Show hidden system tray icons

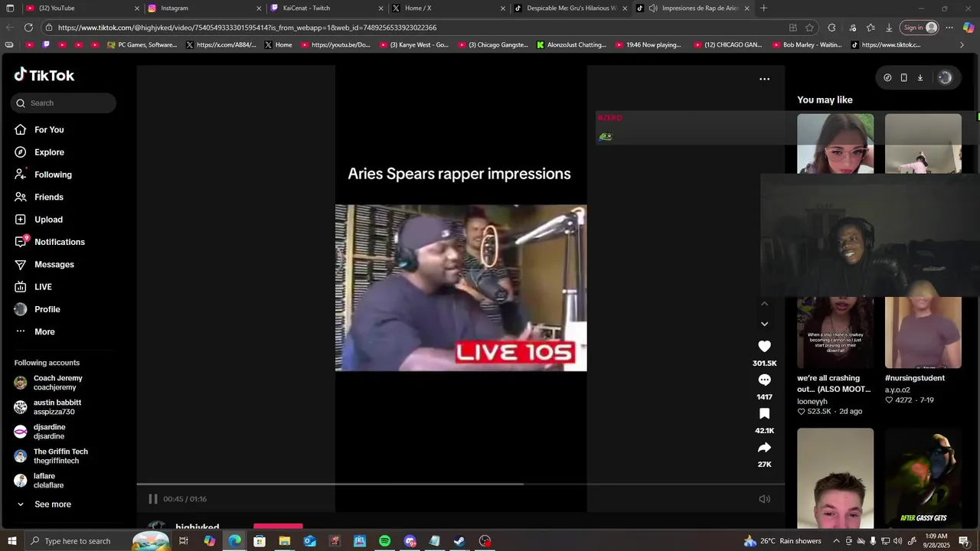836,541
